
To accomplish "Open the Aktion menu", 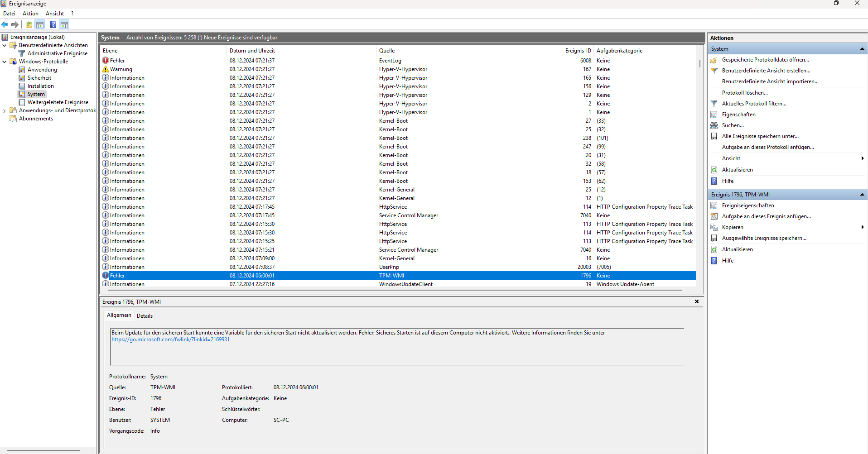I will 30,14.
